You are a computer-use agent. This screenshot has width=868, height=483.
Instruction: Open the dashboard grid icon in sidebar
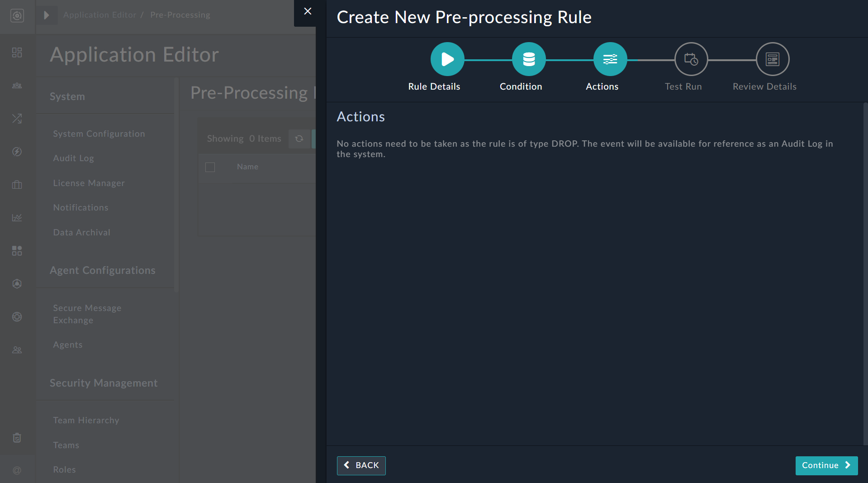pos(17,52)
